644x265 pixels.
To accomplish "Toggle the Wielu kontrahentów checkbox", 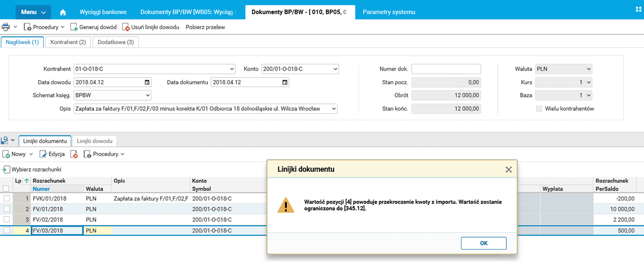I will tap(540, 109).
